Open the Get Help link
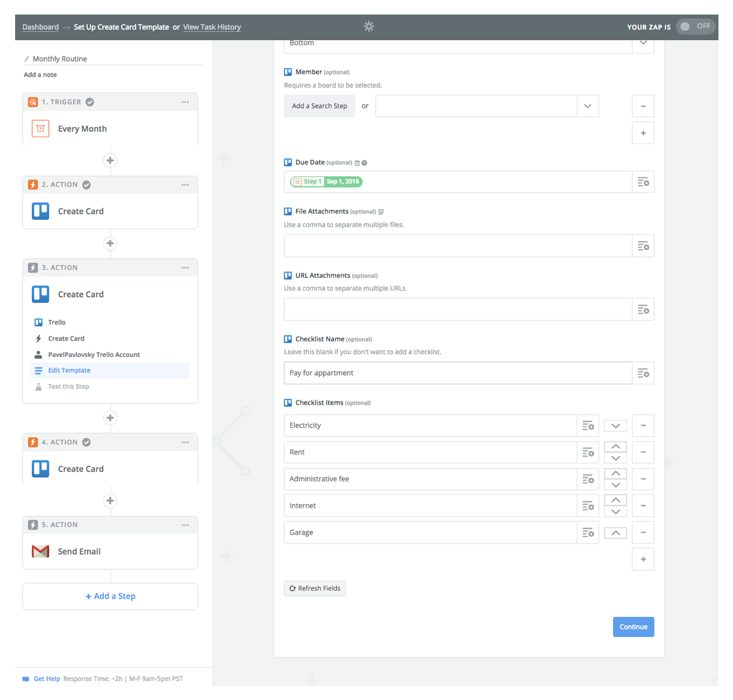Screen dimensions: 733x700 point(47,678)
